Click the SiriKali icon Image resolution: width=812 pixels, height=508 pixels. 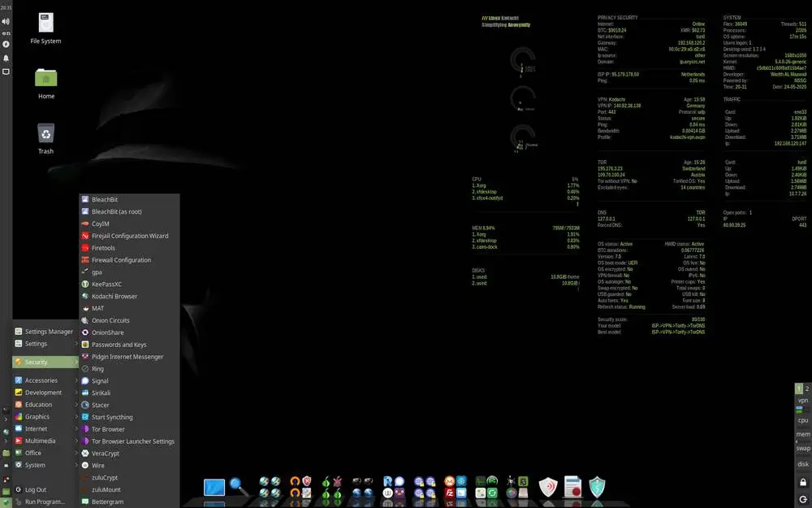click(x=85, y=393)
